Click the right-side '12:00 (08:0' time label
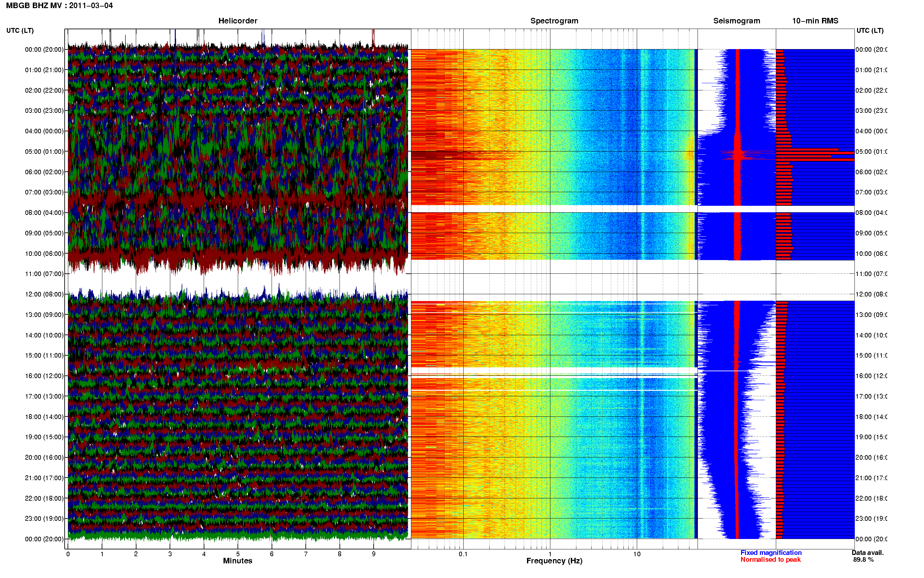924x578 pixels. 871,294
